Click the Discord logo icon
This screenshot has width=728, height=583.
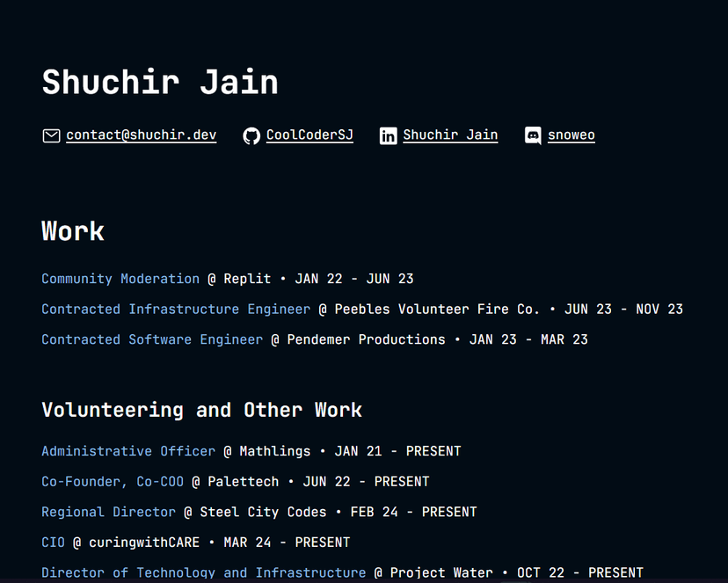[x=533, y=135]
